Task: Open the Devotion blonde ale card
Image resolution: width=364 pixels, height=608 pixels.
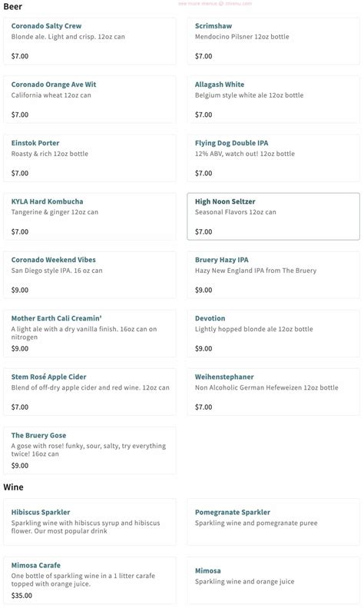Action: tap(273, 333)
